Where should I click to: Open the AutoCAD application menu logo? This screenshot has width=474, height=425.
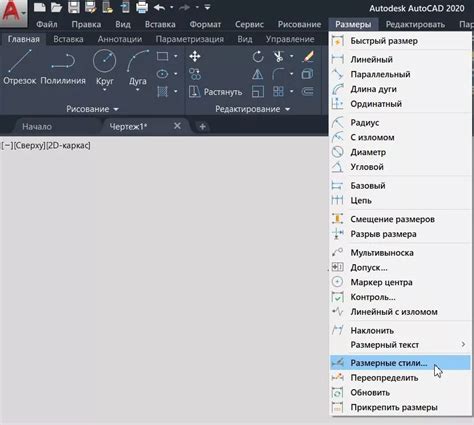(13, 13)
